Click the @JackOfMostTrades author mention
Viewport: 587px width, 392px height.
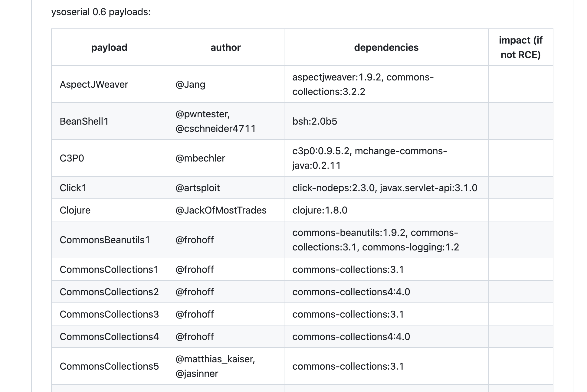(x=221, y=210)
